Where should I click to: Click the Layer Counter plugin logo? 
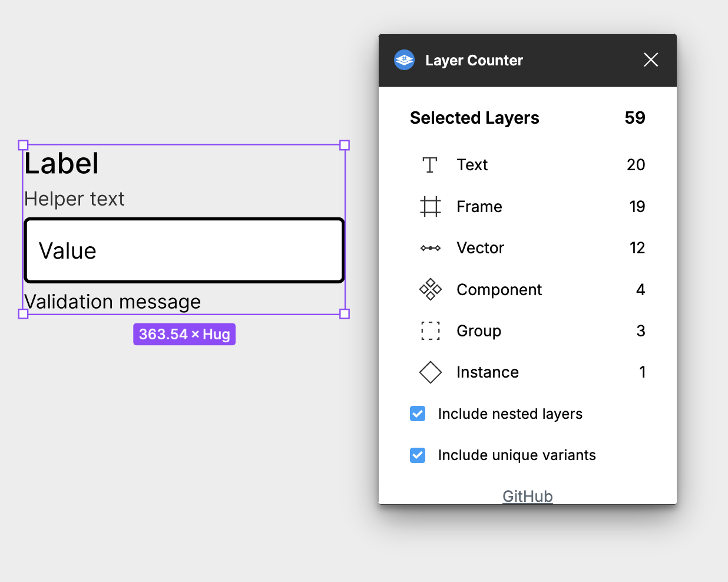[405, 59]
